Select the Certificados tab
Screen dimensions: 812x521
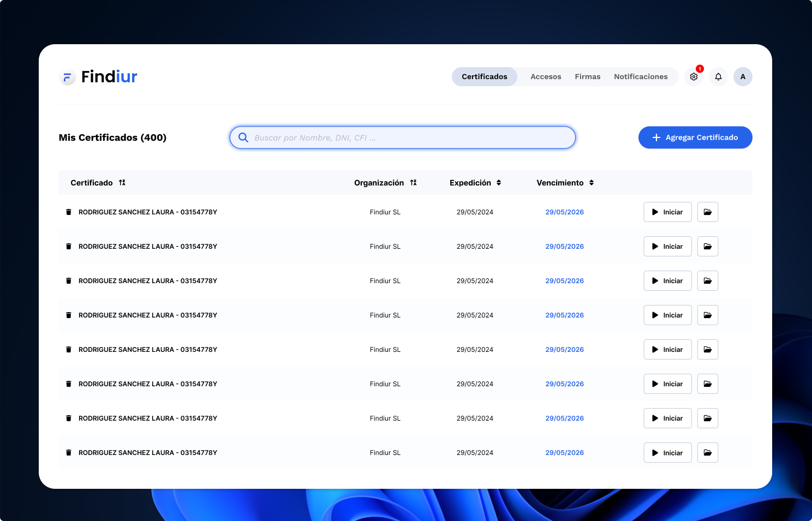tap(485, 77)
